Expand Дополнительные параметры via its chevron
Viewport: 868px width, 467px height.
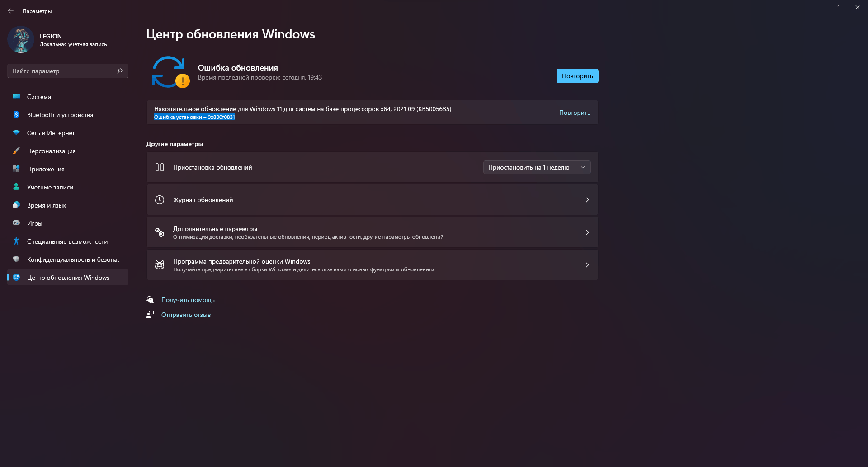point(587,232)
